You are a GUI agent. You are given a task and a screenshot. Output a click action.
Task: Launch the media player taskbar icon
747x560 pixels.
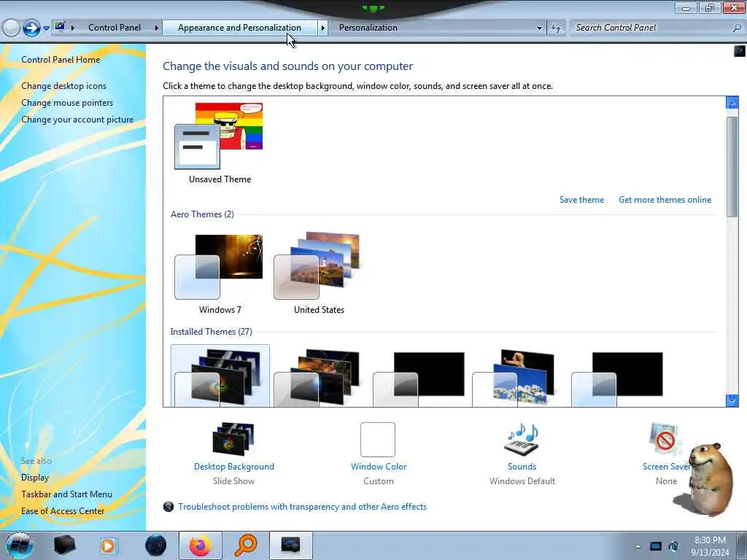[x=109, y=545]
